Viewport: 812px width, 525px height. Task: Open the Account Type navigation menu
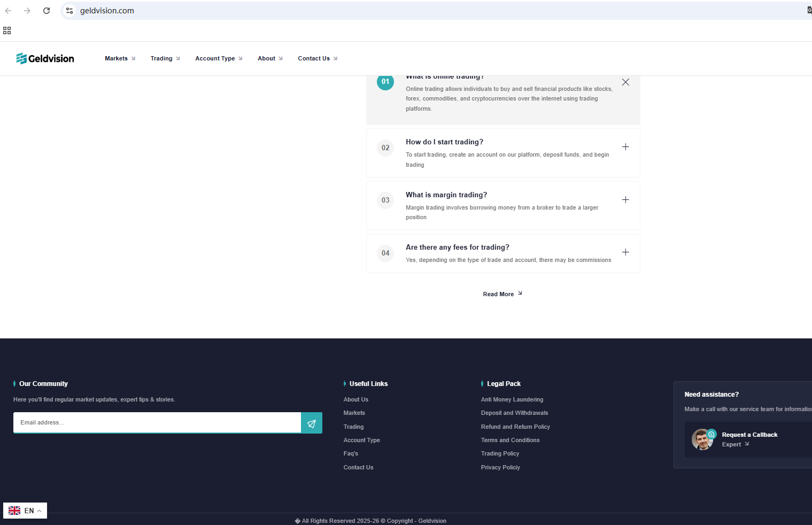click(219, 58)
